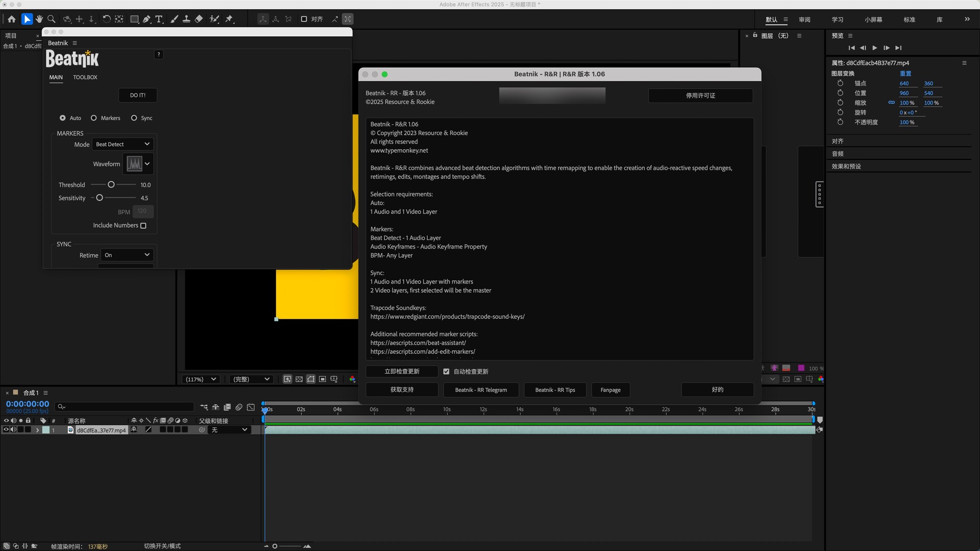Select the Rotation tool
This screenshot has height=551, width=980.
tap(106, 19)
